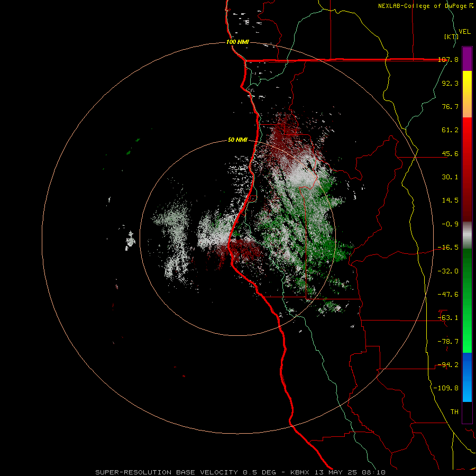
Task: Select the -32.0 velocity scale value
Action: 448,271
